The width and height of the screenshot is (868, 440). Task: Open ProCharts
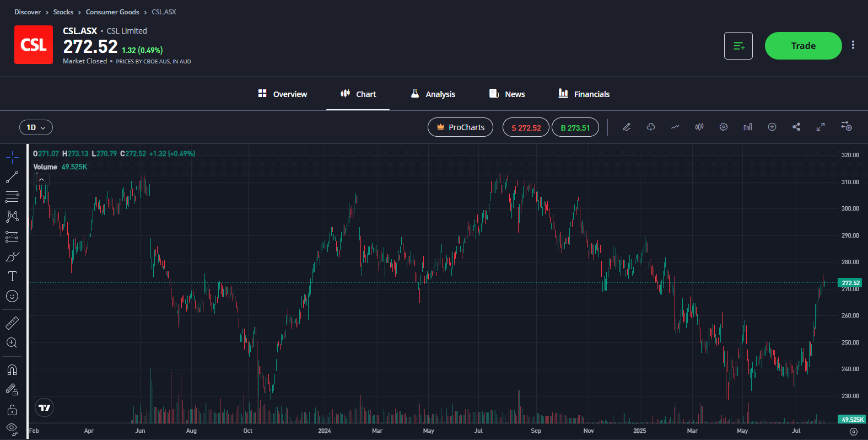click(460, 127)
